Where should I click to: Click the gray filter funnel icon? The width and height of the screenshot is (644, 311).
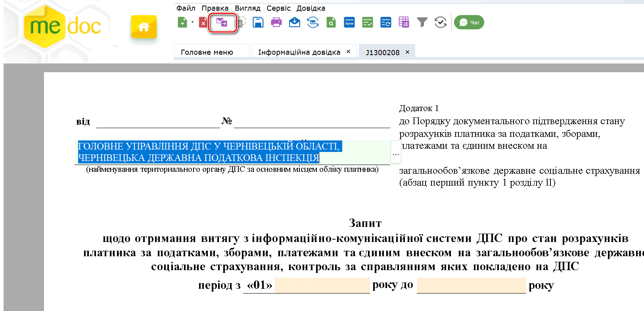pos(422,23)
